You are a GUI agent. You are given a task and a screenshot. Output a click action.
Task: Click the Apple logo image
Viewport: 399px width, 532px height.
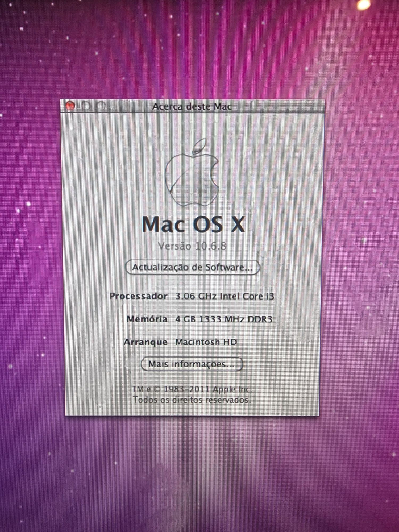192,172
